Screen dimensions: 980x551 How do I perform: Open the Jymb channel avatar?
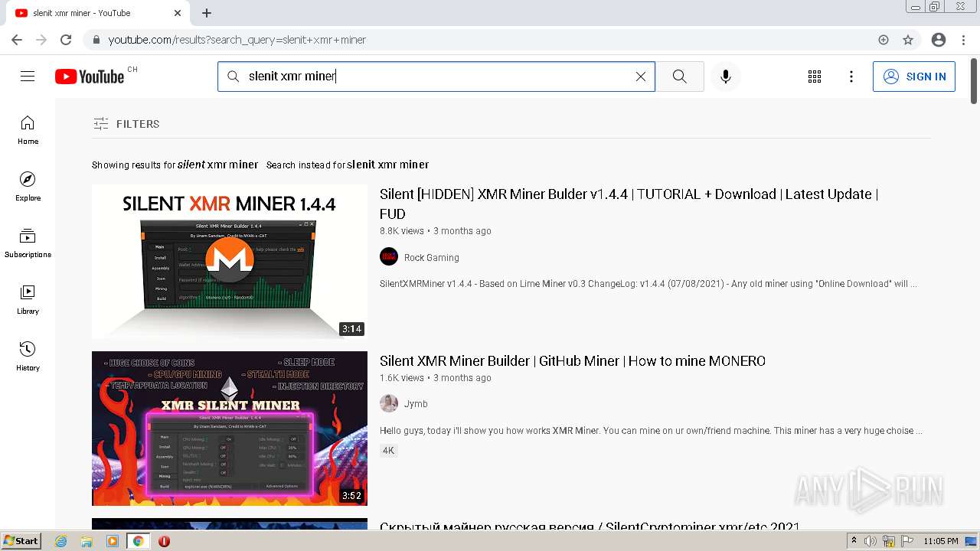(389, 403)
